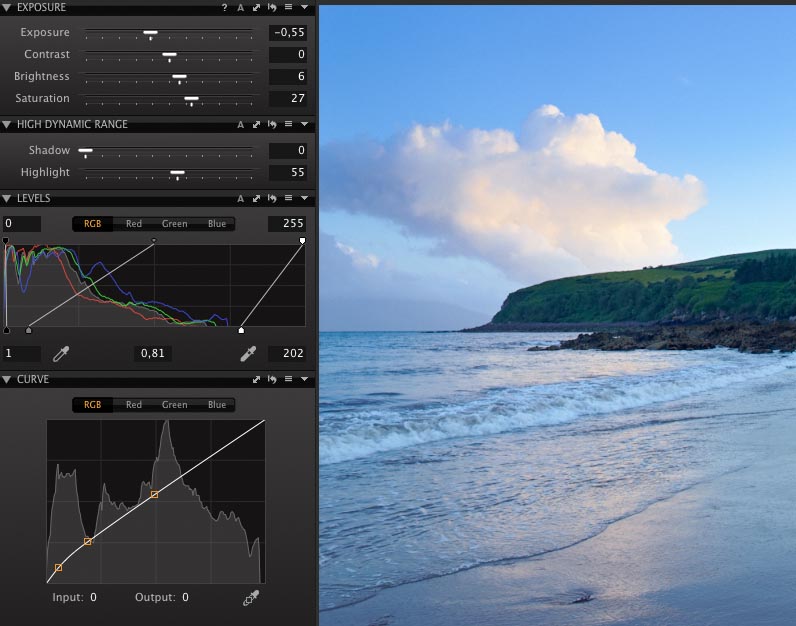Open the High Dynamic Range presets list icon

[288, 124]
